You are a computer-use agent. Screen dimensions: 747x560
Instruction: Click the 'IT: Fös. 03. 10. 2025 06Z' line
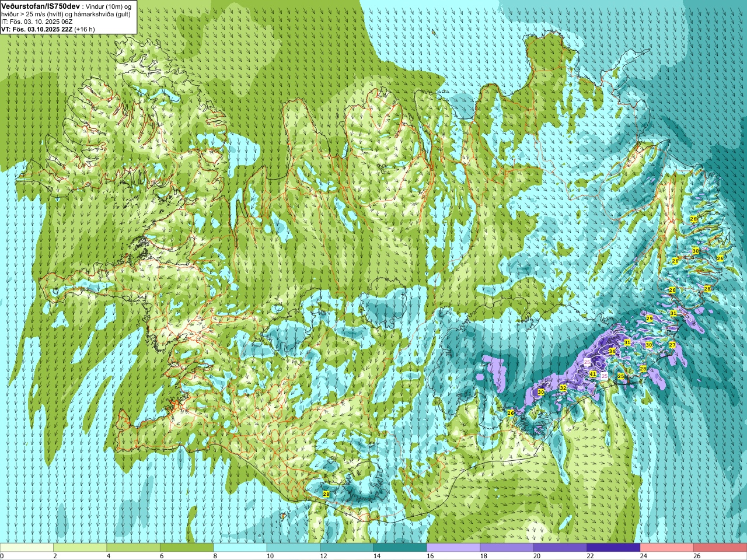click(37, 21)
